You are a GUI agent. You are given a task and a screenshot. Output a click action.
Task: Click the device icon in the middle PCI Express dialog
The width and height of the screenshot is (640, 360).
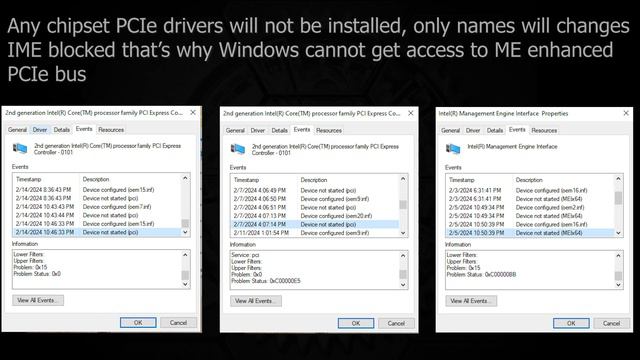(238, 149)
